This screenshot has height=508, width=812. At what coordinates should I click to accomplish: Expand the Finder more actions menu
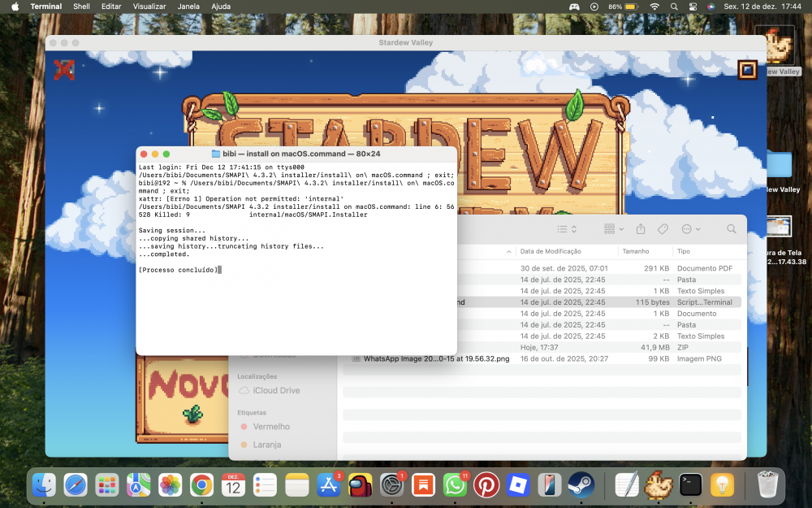point(691,229)
